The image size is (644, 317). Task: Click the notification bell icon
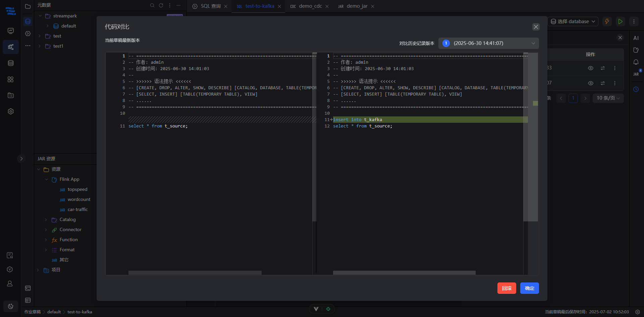point(636,62)
